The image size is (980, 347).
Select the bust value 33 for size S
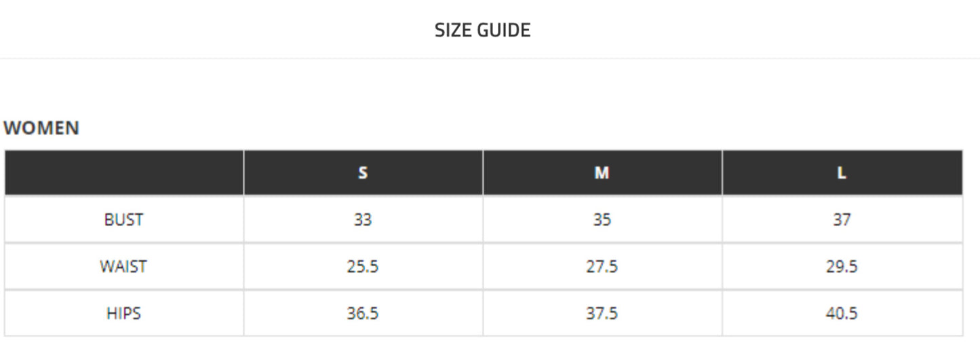coord(363,219)
